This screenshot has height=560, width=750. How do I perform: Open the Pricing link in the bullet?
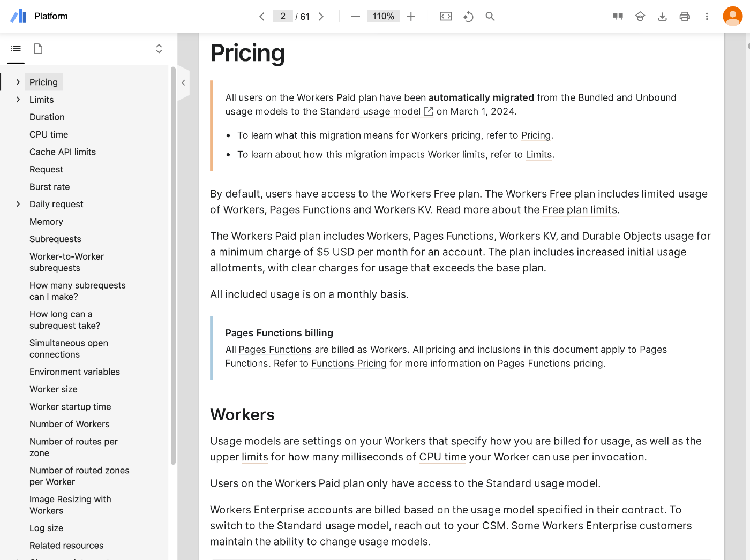536,135
